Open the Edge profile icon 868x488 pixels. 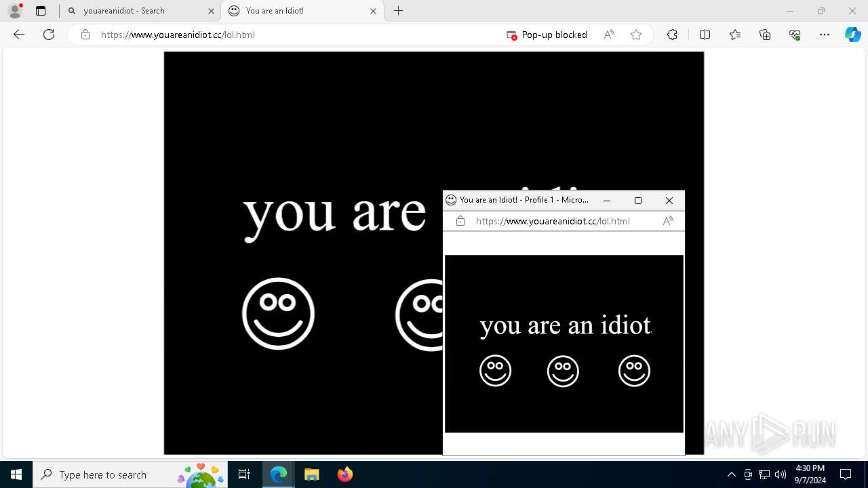15,11
